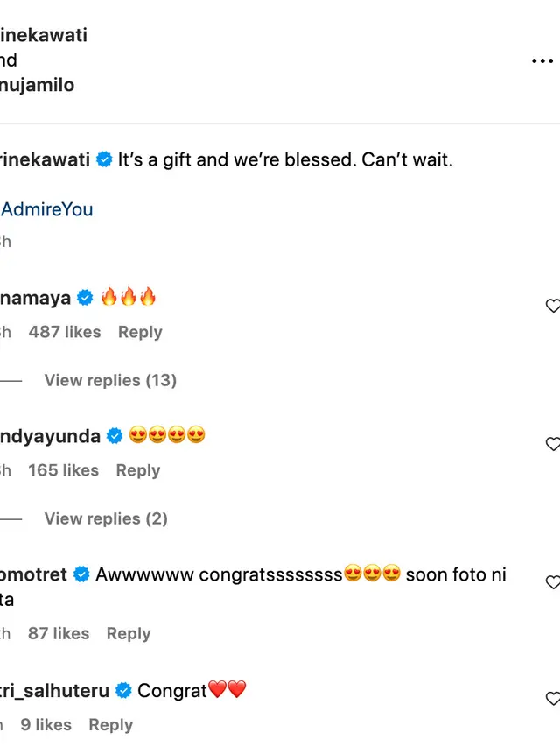Screen dimensions: 560x747
Task: Open the caption author's profile
Action: 45,159
